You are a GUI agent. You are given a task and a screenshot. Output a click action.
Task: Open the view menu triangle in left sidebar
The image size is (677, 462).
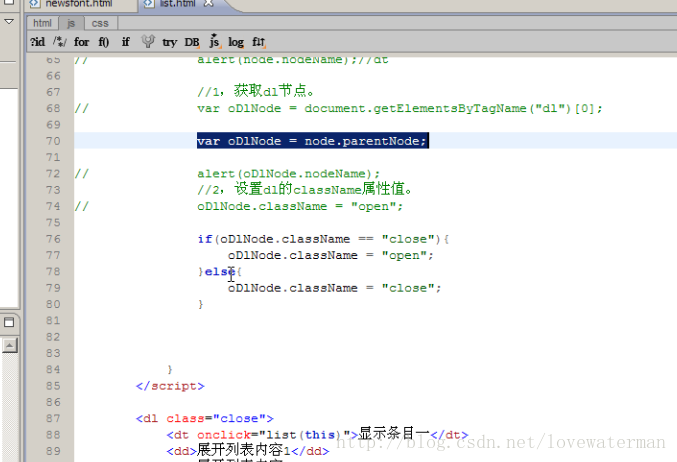(x=9, y=21)
